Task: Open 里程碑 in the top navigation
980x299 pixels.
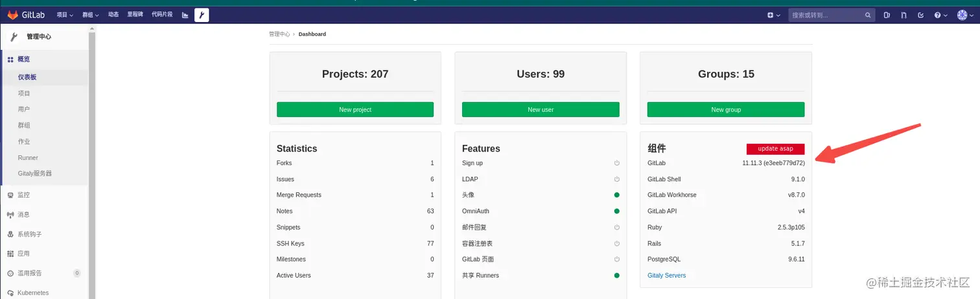Action: tap(135, 15)
